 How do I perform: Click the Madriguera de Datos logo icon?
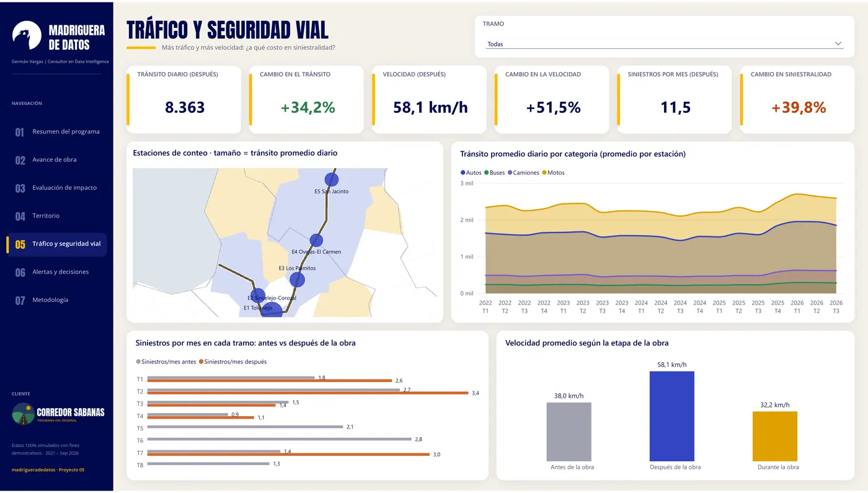pos(27,35)
